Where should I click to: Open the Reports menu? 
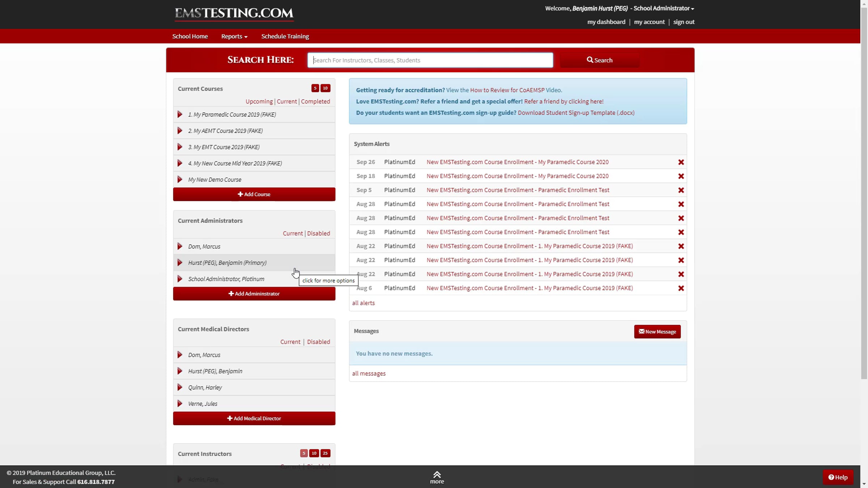pyautogui.click(x=234, y=36)
